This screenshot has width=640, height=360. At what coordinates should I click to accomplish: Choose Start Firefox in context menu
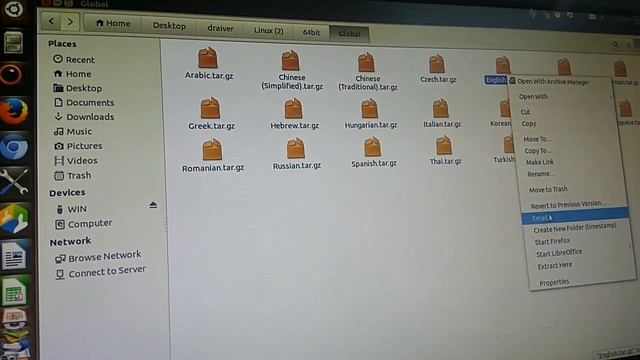[x=552, y=241]
